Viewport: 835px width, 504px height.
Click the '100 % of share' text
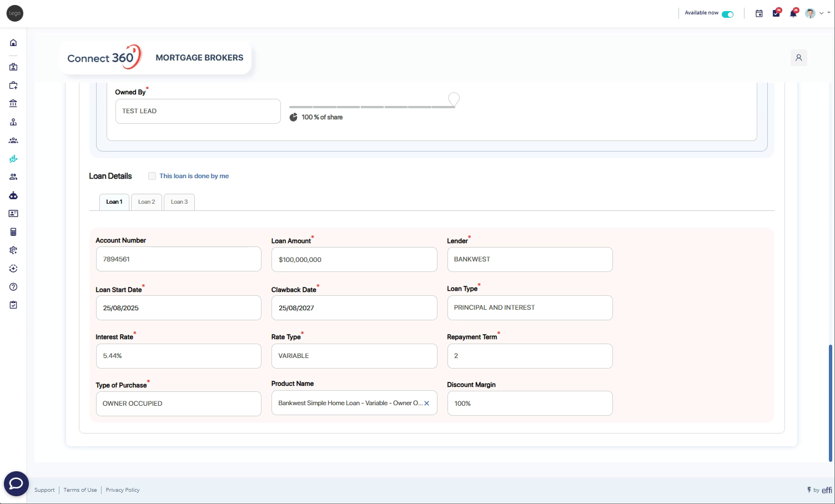[322, 117]
